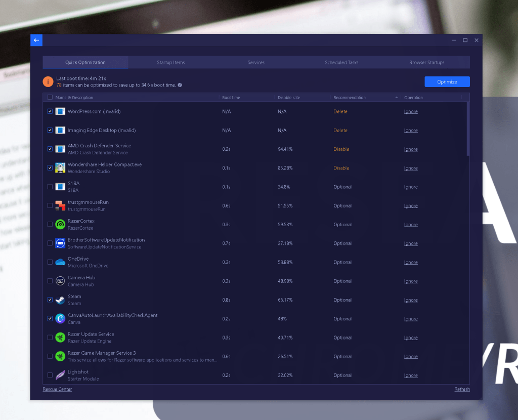Viewport: 518px width, 420px height.
Task: Open the Quick Optimization tab
Action: (x=85, y=62)
